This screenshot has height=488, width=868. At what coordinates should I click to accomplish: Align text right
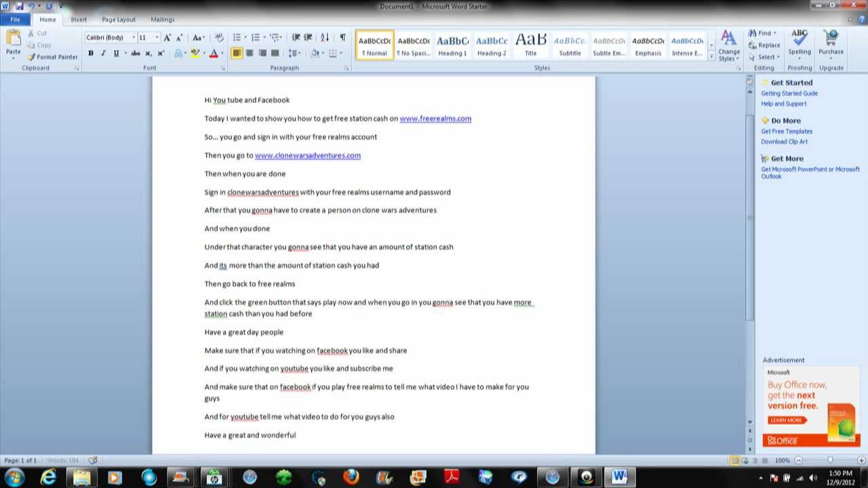pos(262,53)
